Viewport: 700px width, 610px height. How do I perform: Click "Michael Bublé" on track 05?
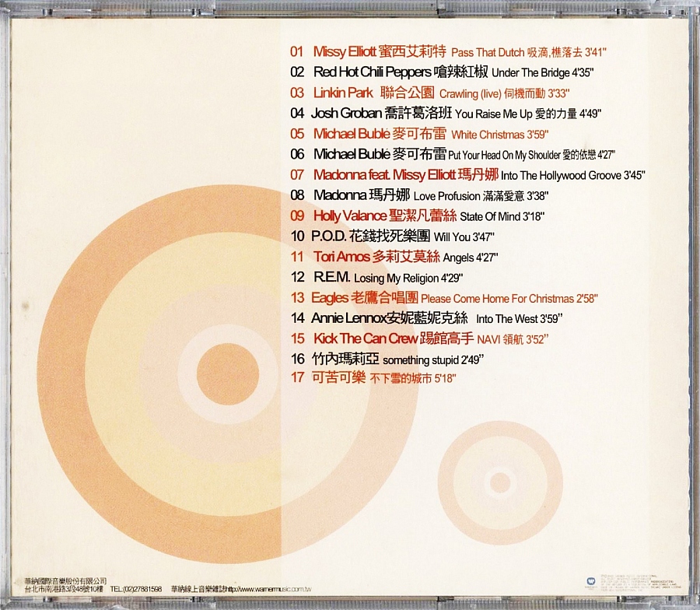click(x=352, y=134)
